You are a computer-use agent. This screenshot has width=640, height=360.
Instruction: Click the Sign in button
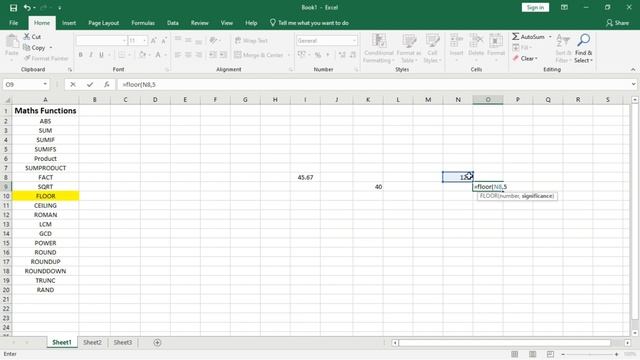click(535, 7)
